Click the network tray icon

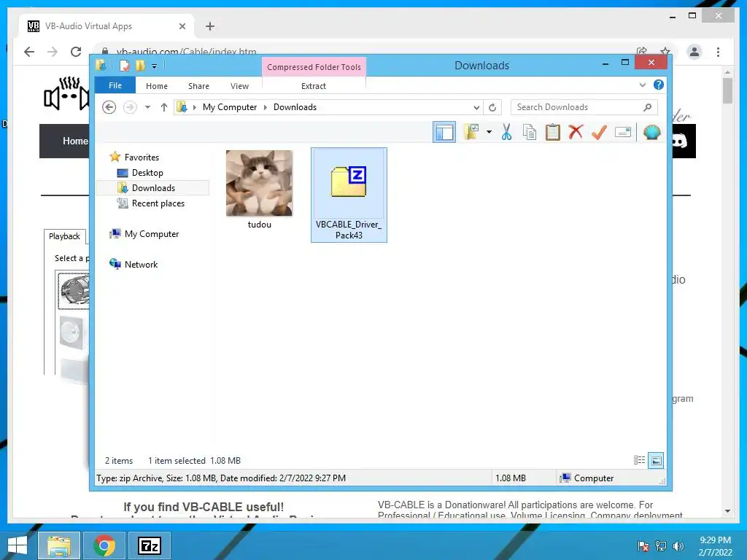661,546
